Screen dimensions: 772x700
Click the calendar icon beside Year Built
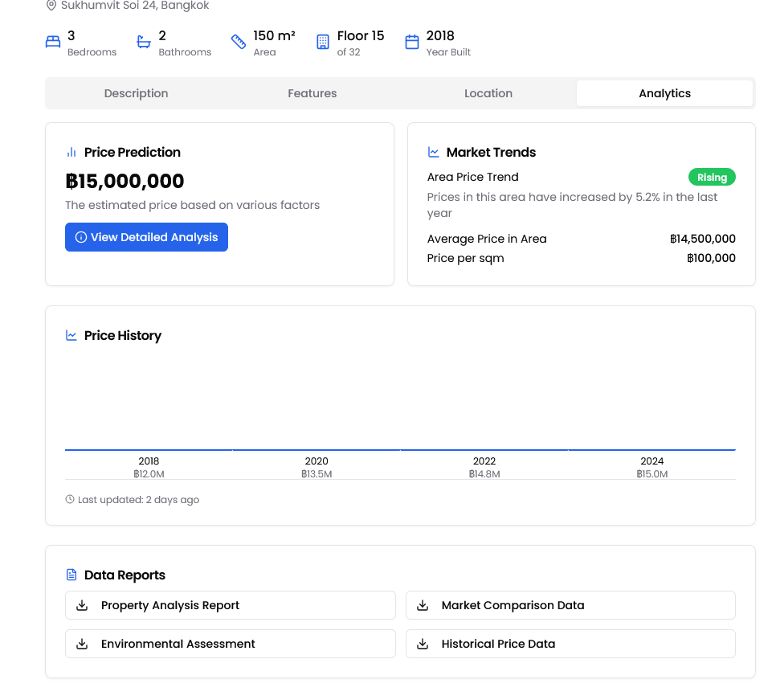pos(412,43)
